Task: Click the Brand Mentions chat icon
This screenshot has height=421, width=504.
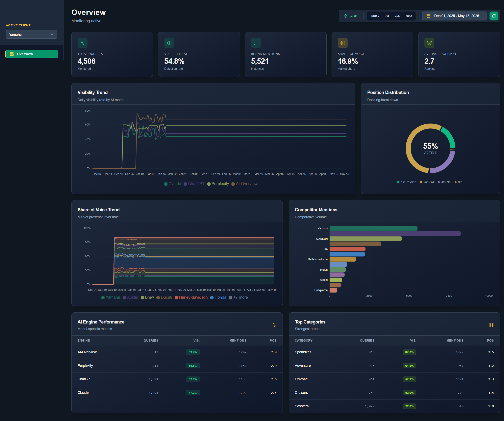Action: tap(256, 43)
